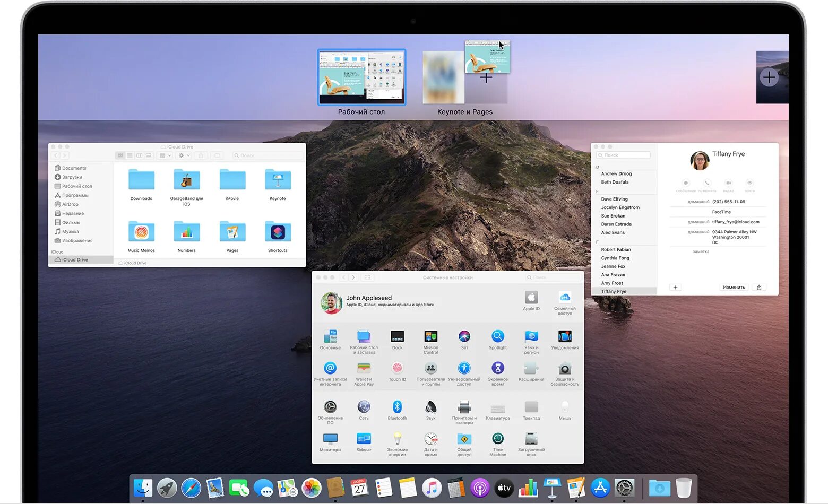The height and width of the screenshot is (504, 828).
Task: Open the Уведомления preference pane
Action: click(x=565, y=340)
